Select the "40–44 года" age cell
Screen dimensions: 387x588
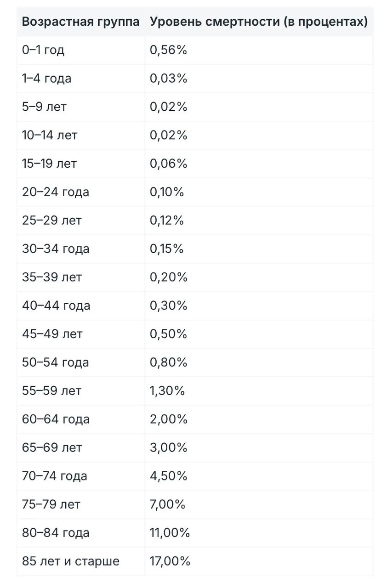56,306
